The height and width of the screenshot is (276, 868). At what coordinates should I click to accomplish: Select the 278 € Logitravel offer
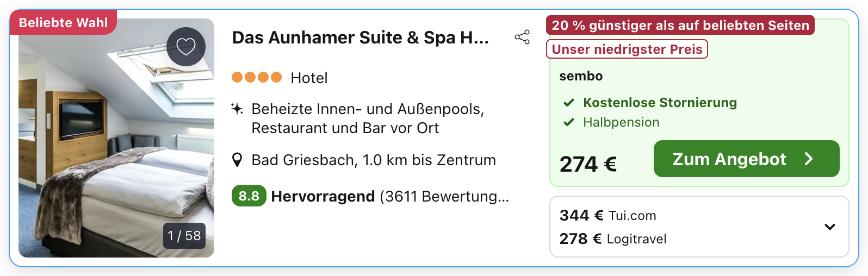tap(613, 239)
